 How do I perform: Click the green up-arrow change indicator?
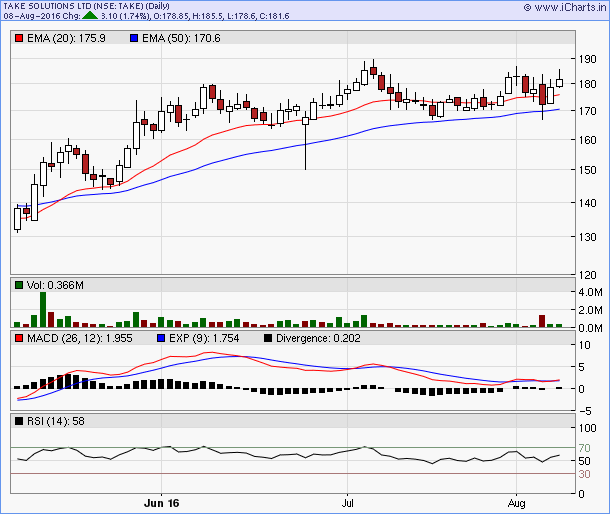click(x=90, y=16)
